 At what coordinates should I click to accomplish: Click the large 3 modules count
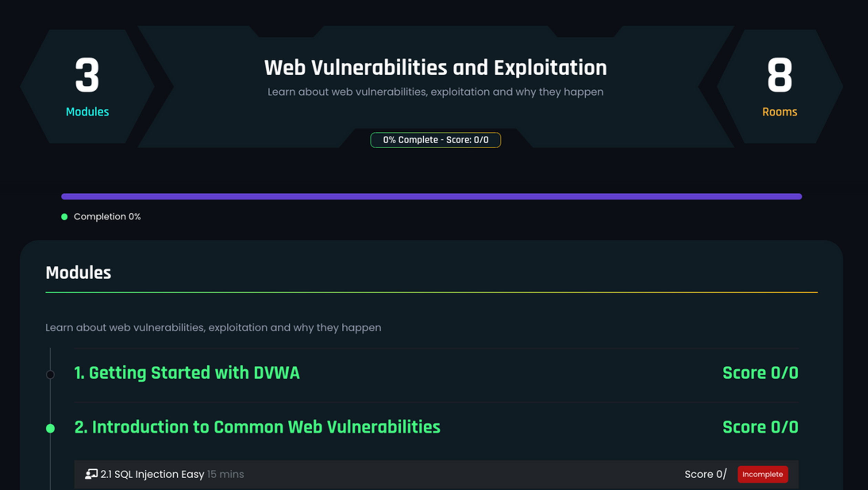87,75
